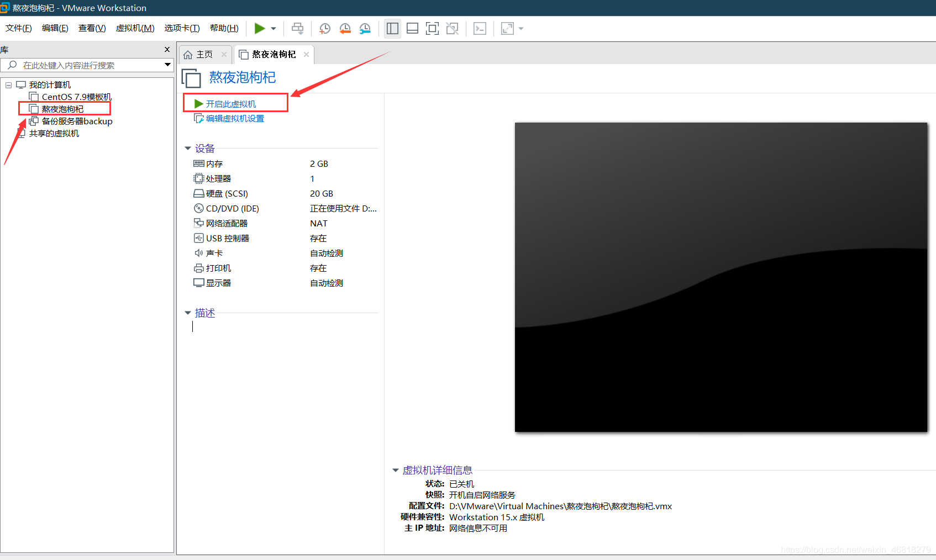Close the 主页 tab

pos(224,54)
